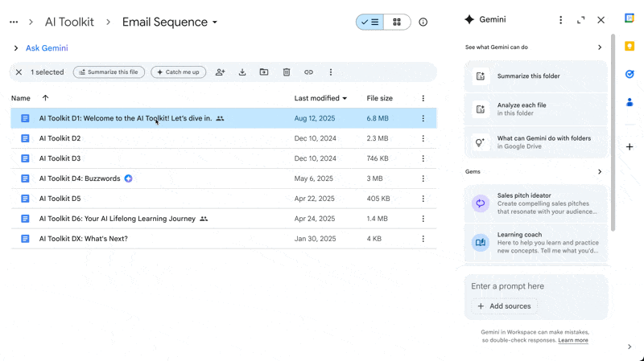
Task: Expand the Gems section chevron
Action: click(600, 171)
